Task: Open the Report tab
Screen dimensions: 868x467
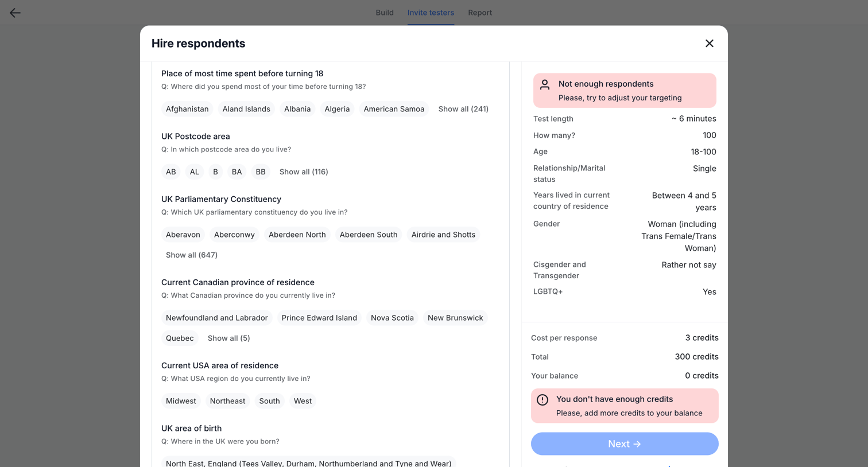Action: coord(480,13)
